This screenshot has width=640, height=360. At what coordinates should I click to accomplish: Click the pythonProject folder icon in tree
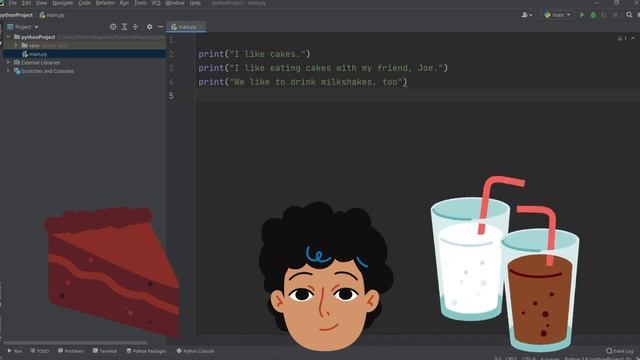click(17, 37)
